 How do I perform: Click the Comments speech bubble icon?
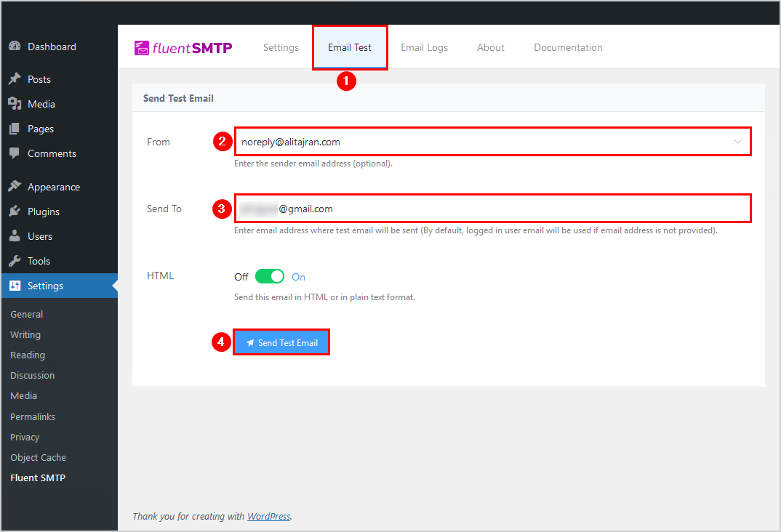pyautogui.click(x=15, y=153)
